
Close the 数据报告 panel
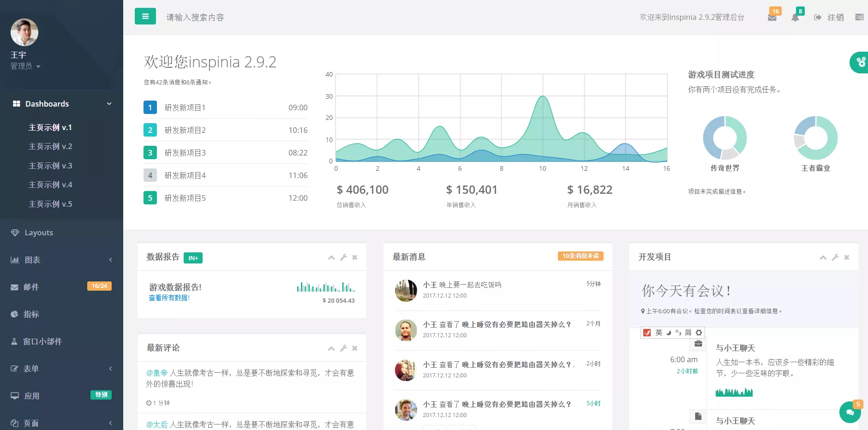(355, 257)
